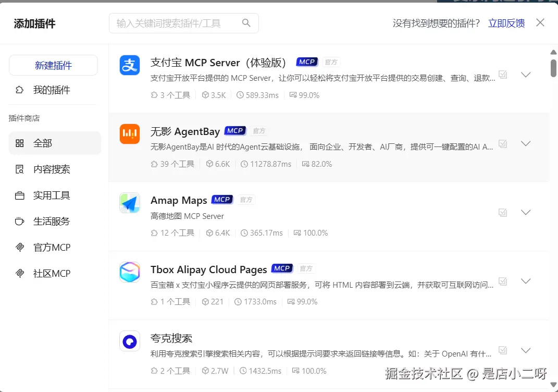Viewport: 558px width, 392px height.
Task: Focus the plugin keyword search field
Action: click(183, 23)
